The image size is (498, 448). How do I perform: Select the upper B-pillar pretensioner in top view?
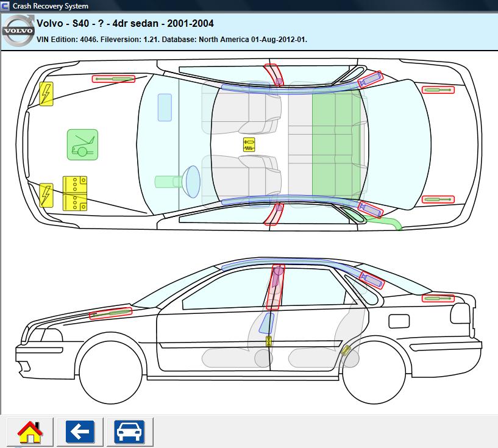274,75
